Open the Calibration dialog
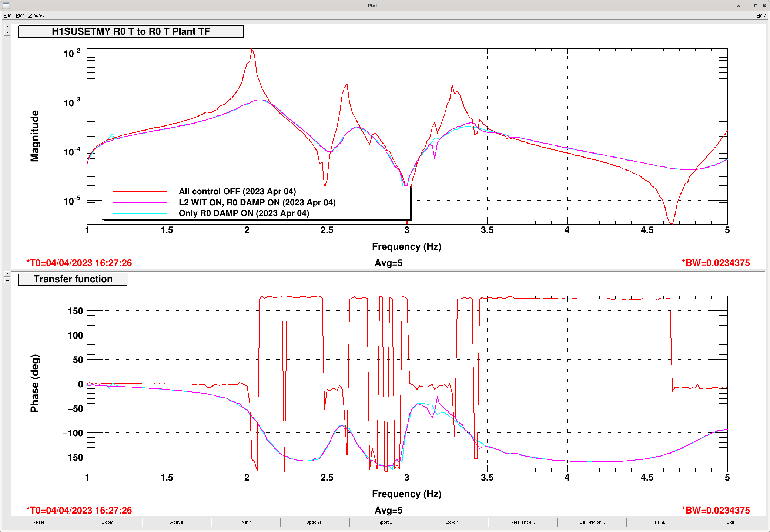 592,522
